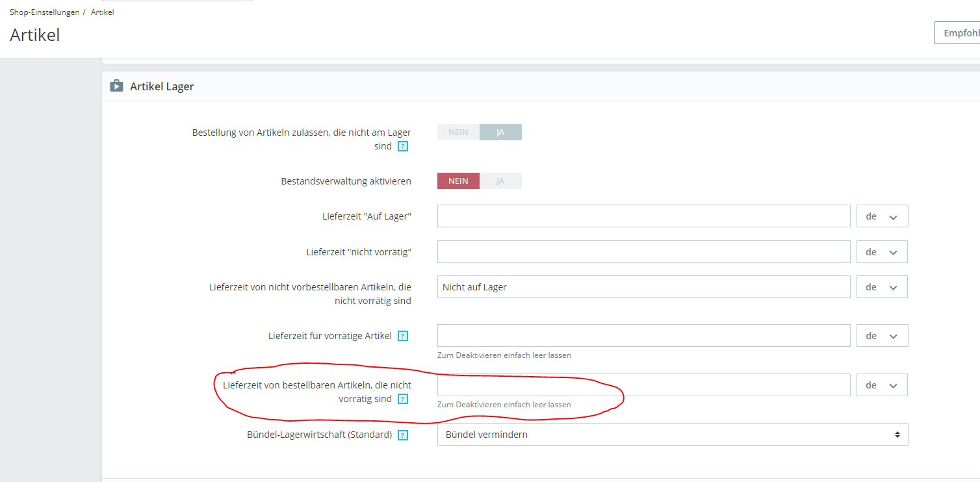
Task: Click the field containing "Nicht auf Lager"
Action: 643,287
